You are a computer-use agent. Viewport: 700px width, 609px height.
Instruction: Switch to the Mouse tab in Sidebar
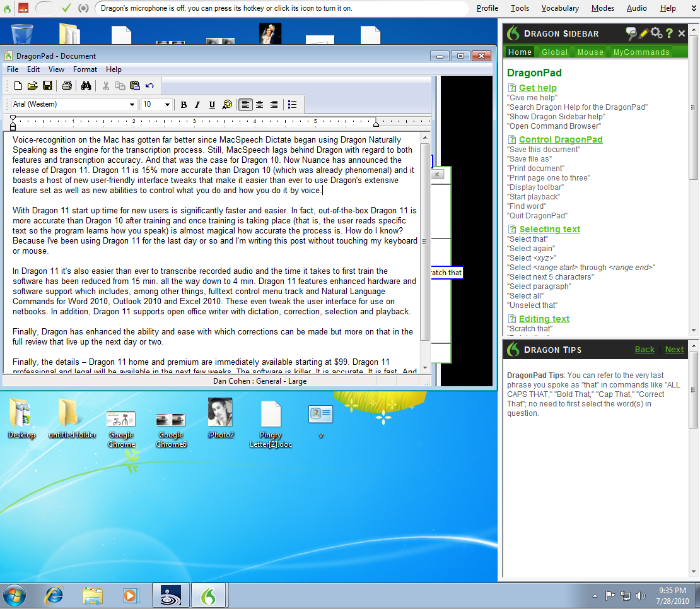(x=590, y=52)
